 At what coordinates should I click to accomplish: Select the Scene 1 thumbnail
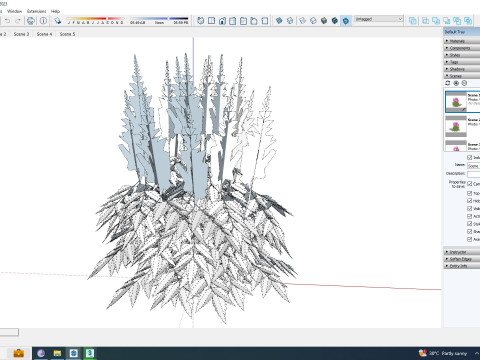click(x=456, y=101)
